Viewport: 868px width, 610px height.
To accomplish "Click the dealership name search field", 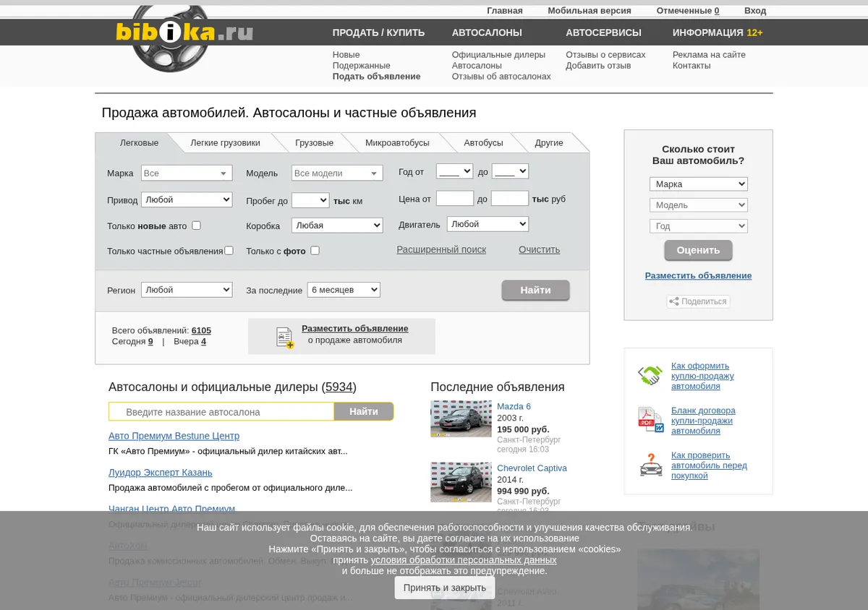I will (221, 412).
